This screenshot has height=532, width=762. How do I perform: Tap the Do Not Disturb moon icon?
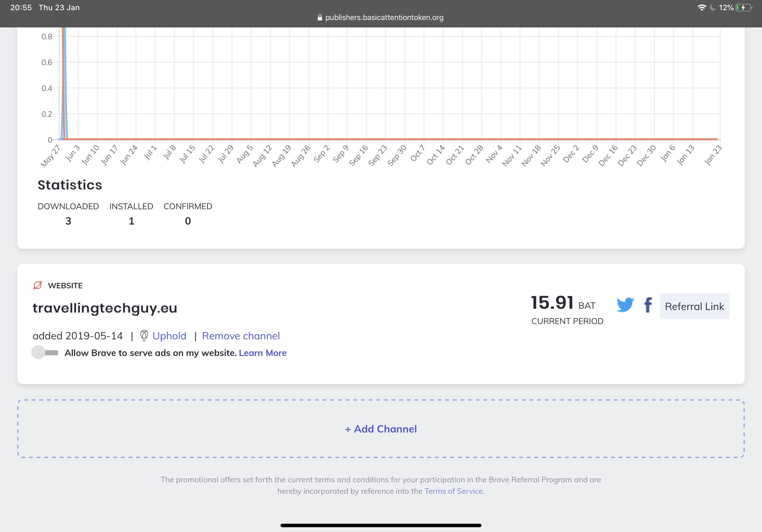click(712, 8)
